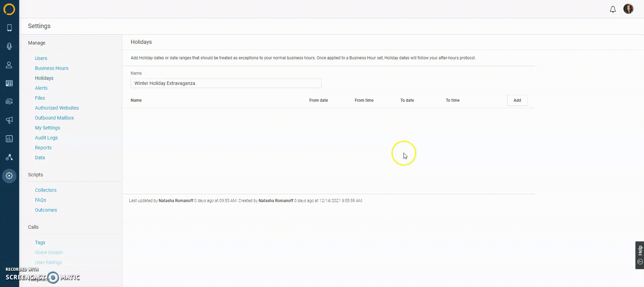This screenshot has width=644, height=287.
Task: Open the Audit Logs link
Action: point(46,138)
